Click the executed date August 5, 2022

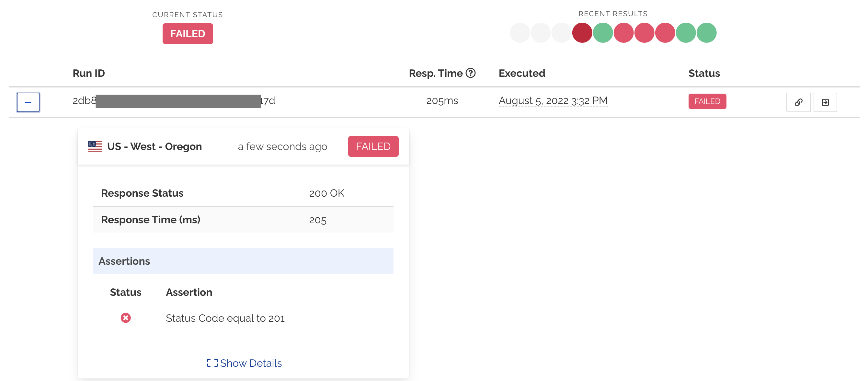click(x=553, y=100)
